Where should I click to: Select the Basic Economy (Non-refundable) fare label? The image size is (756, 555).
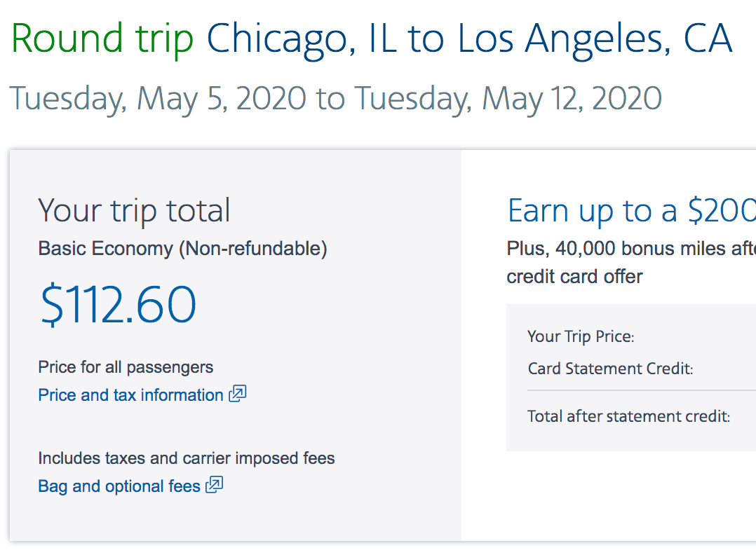click(182, 249)
